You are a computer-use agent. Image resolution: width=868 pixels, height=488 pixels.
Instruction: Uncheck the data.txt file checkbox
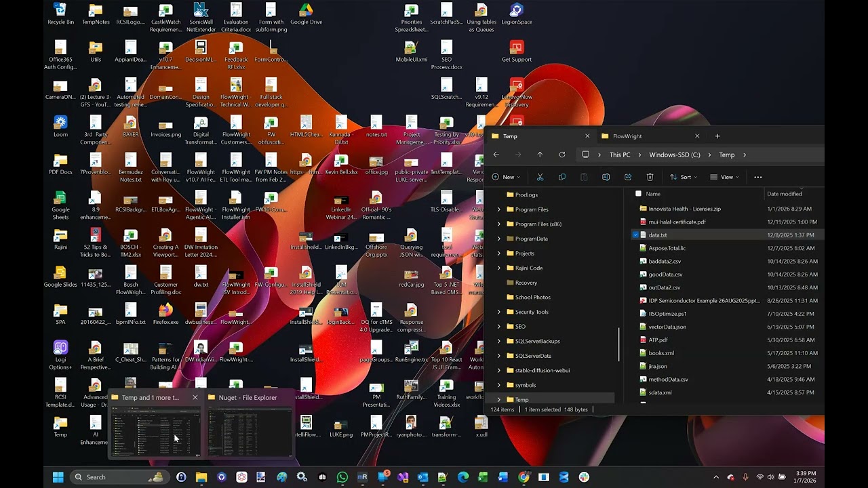tap(635, 235)
